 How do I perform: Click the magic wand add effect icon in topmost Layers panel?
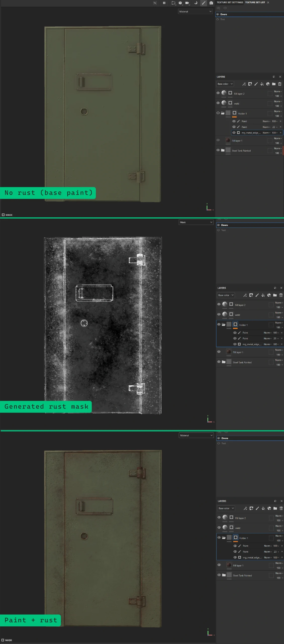pos(244,84)
